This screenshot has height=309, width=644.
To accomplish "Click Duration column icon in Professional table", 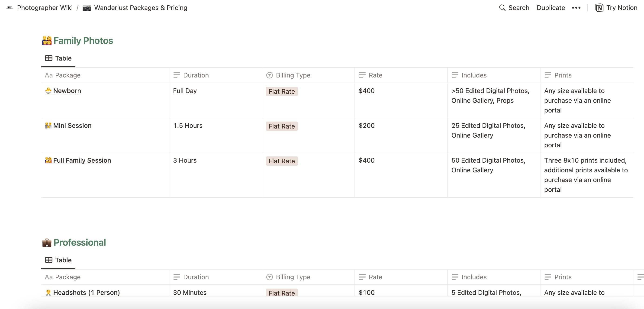I will click(x=177, y=277).
